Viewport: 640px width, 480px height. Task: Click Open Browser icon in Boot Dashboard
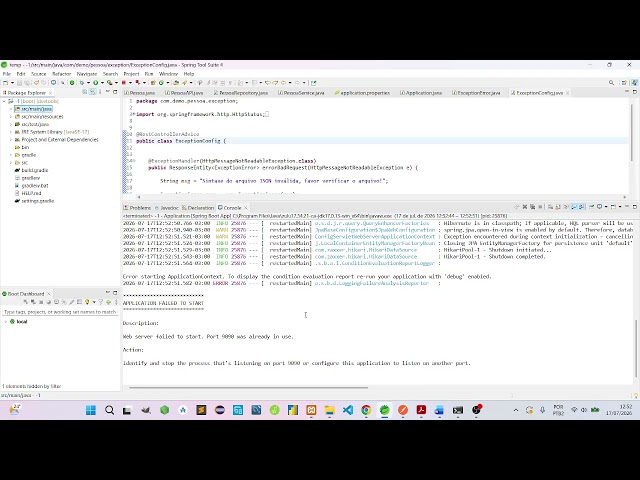point(49,302)
